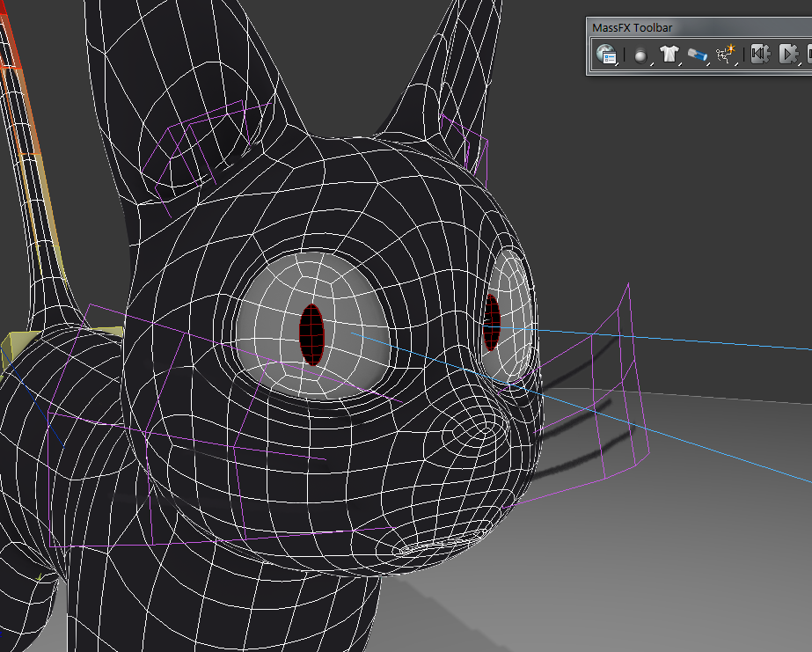Select the rigid body sphere icon
The image size is (812, 652).
640,55
